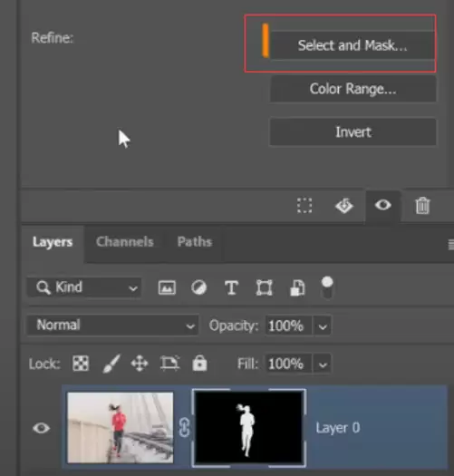Filter for smart objects icon

tap(297, 287)
